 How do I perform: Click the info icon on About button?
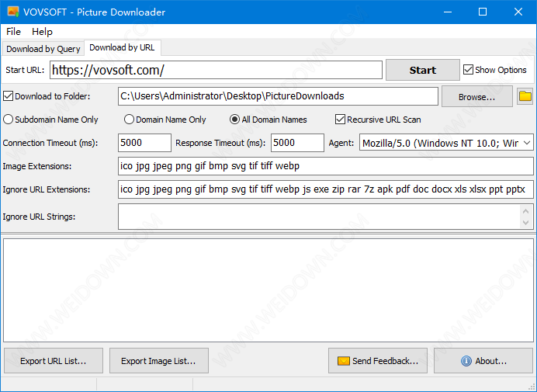tap(466, 361)
